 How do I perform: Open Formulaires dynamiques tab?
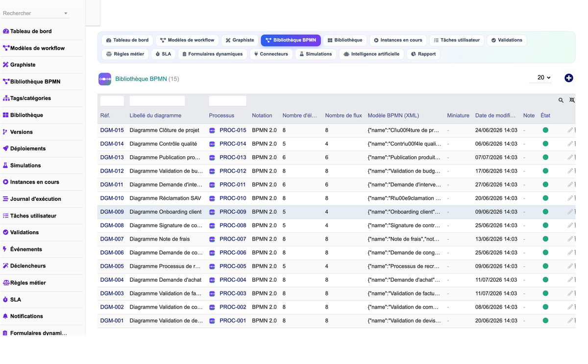212,54
